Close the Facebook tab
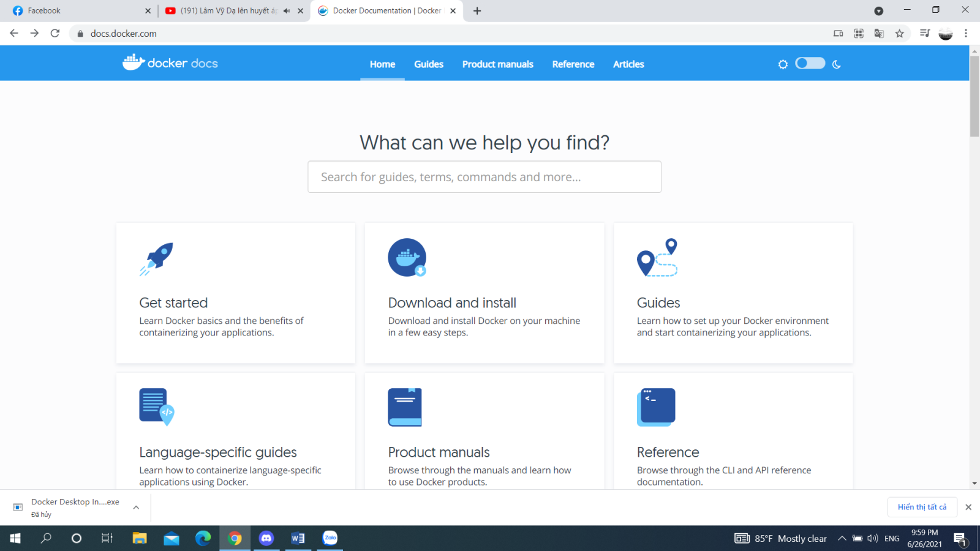The width and height of the screenshot is (980, 551). (148, 11)
